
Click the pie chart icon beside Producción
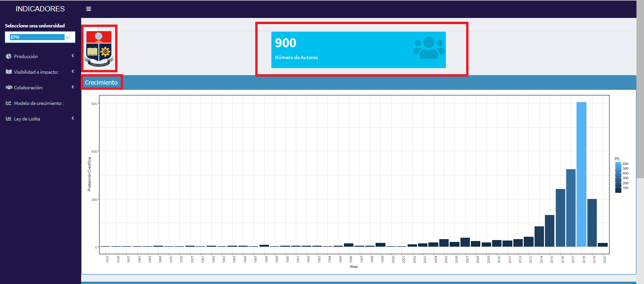[x=8, y=57]
